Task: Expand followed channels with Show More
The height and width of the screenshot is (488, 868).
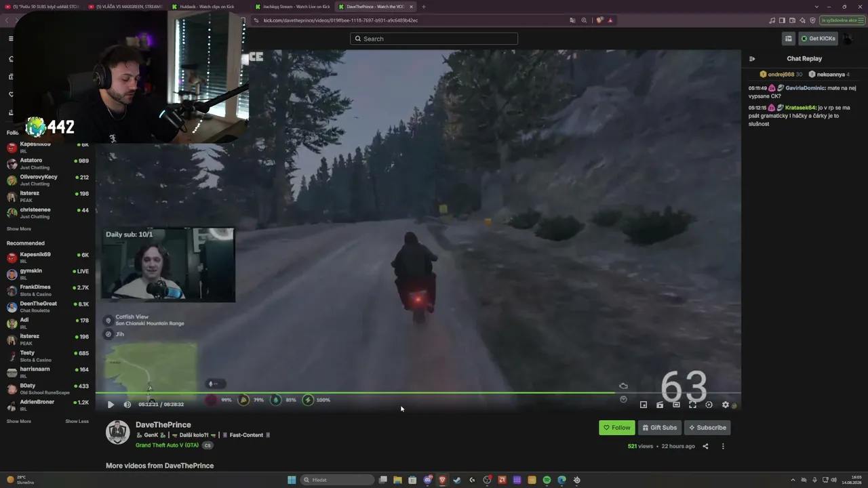Action: [19, 229]
